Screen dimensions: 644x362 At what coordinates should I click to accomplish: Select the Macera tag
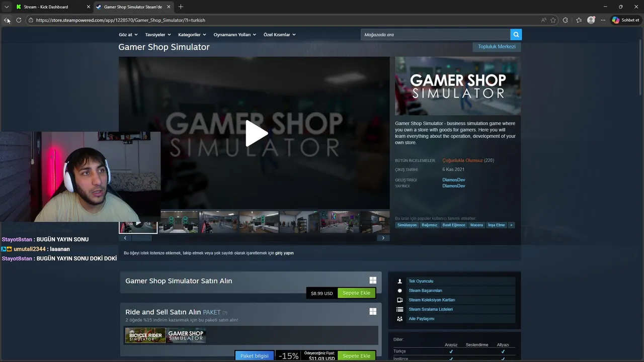pos(476,225)
